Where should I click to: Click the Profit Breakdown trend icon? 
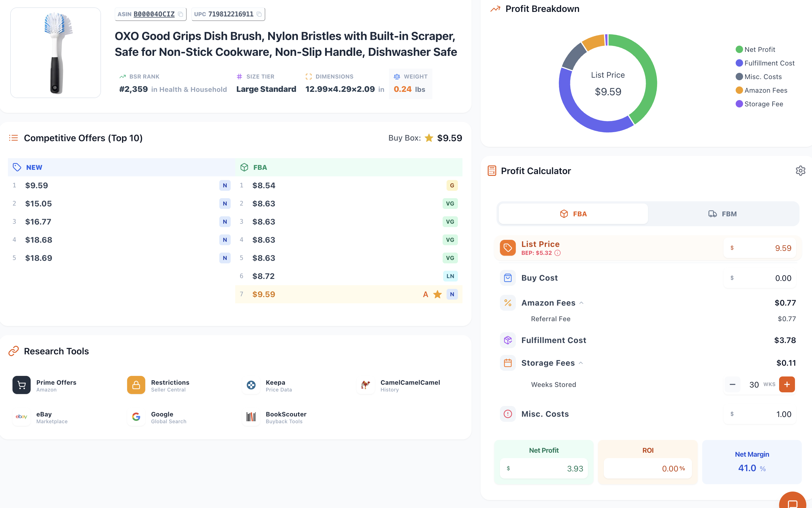[495, 9]
